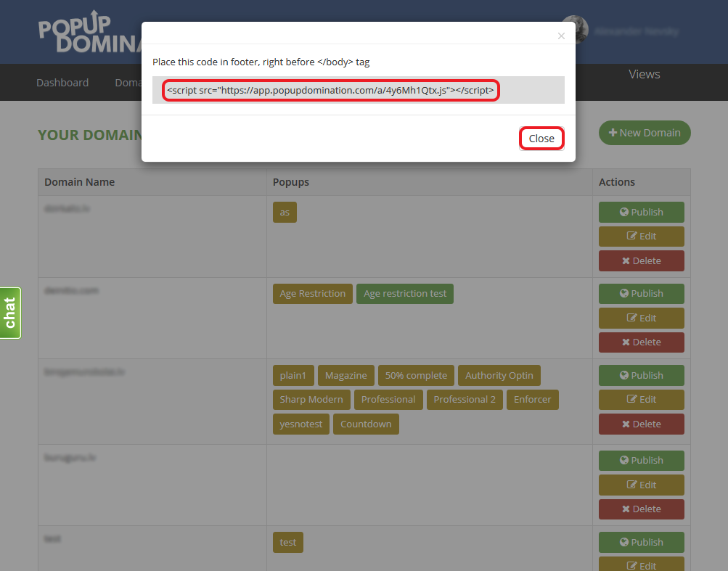Edit the domain with 'as' popup
Image resolution: width=728 pixels, height=571 pixels.
[641, 237]
